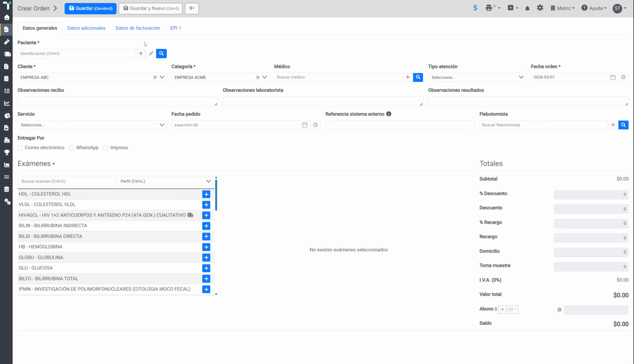Click the dollar sign icon in header

click(x=475, y=8)
